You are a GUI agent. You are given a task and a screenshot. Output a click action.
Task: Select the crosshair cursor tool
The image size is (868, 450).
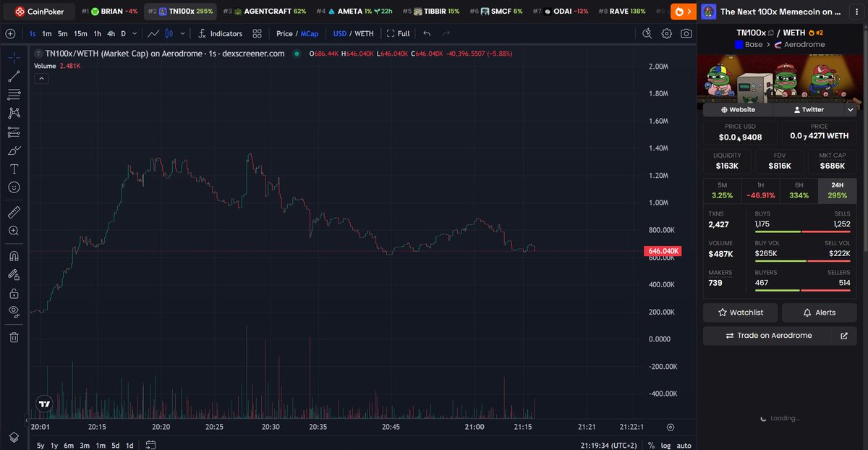(14, 57)
